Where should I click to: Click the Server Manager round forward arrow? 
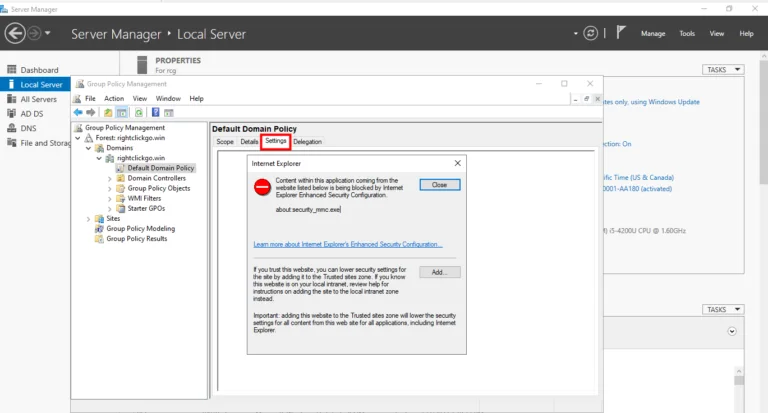(34, 33)
